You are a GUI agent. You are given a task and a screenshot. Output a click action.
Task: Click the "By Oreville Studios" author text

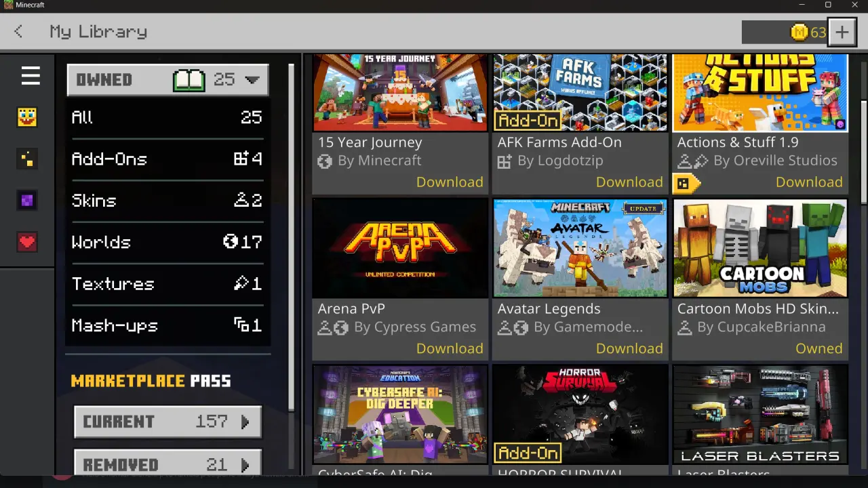pos(775,161)
